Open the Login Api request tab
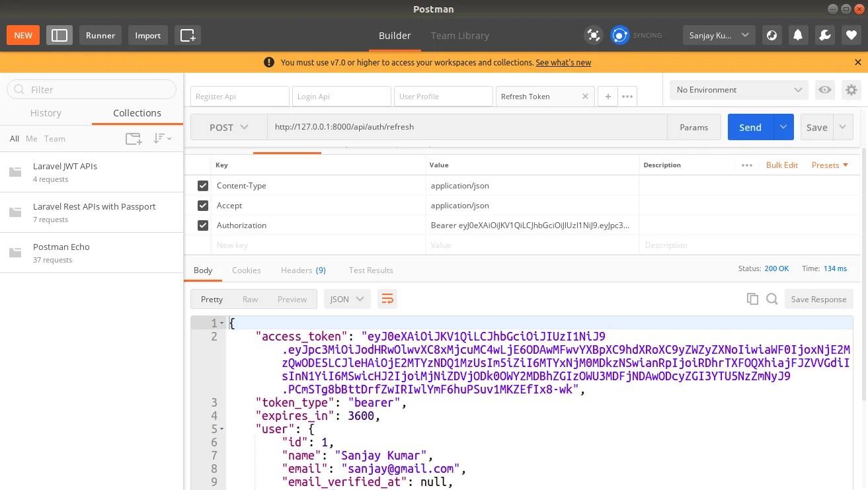868x490 pixels. tap(342, 97)
